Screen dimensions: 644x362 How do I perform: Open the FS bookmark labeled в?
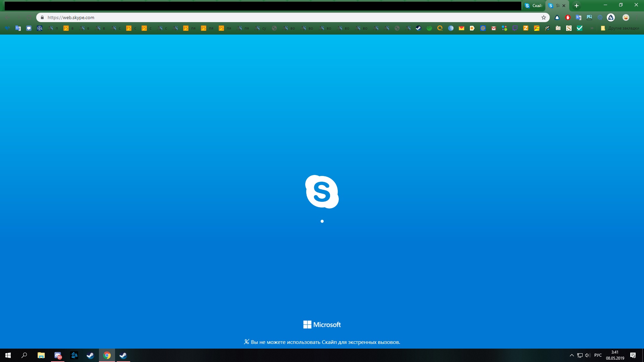(69, 28)
